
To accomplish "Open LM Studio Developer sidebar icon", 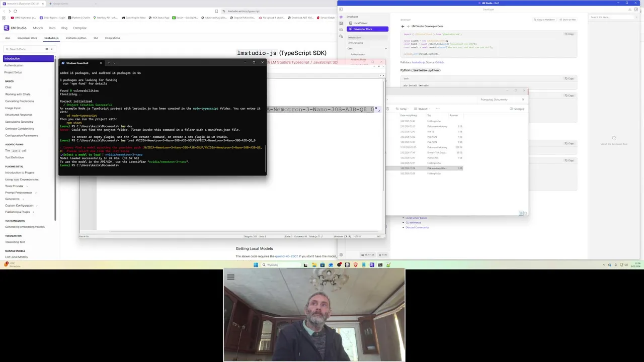I will point(341,23).
